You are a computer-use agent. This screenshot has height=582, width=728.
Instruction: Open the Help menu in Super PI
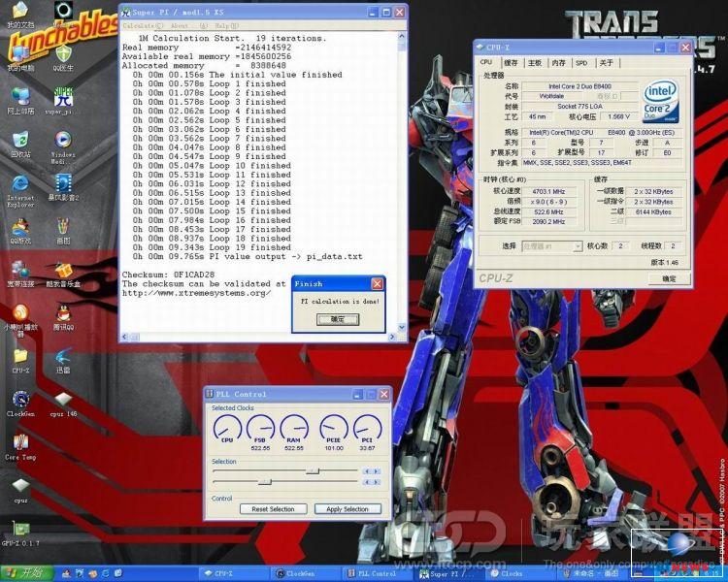click(227, 26)
